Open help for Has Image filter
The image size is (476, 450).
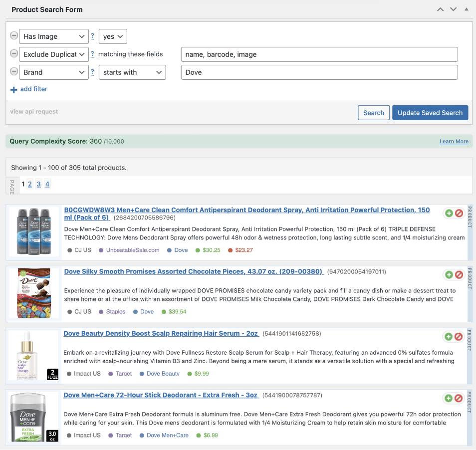pyautogui.click(x=92, y=36)
